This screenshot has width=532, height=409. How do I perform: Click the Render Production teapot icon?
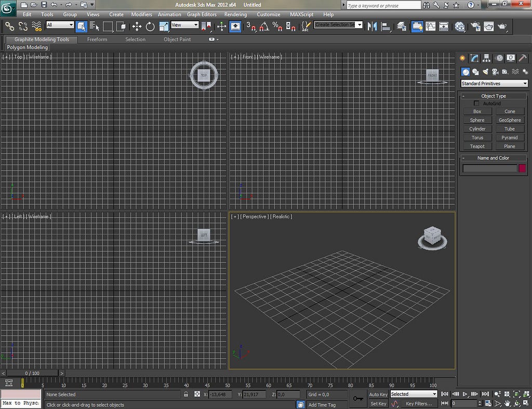502,27
